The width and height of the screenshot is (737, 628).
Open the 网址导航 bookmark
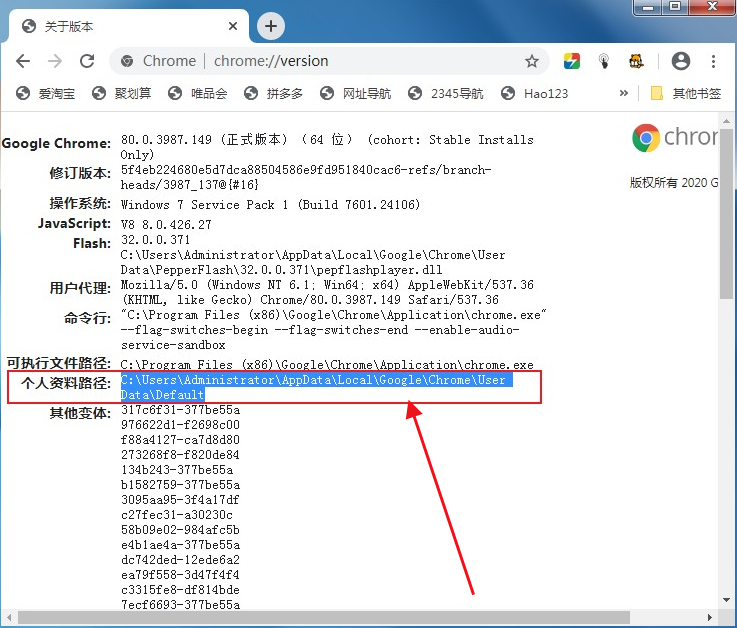[355, 94]
